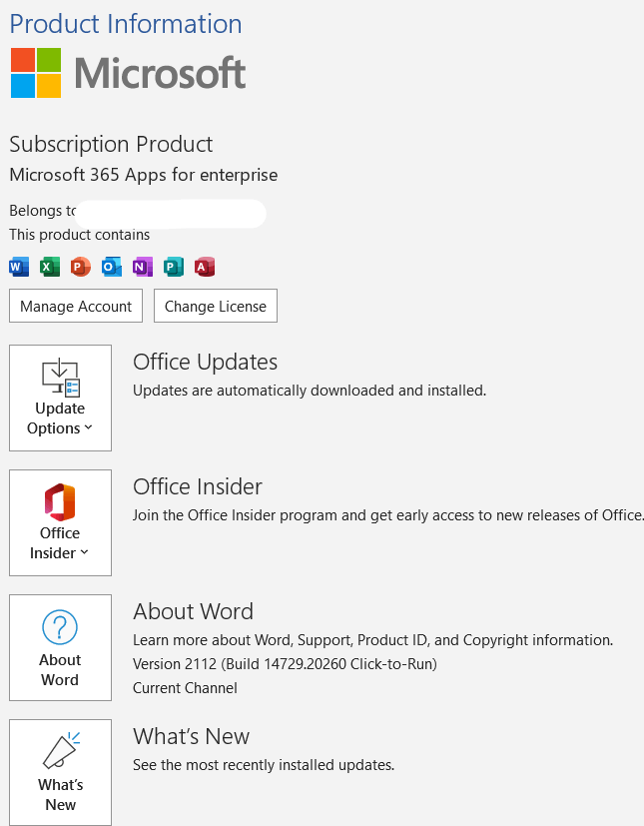Expand the Office Insider dropdown
This screenshot has width=644, height=826.
[60, 522]
